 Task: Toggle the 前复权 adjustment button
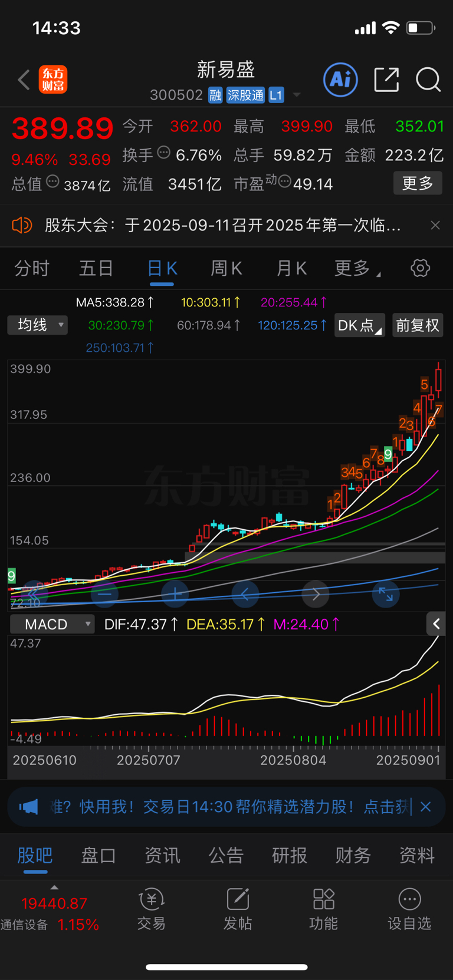[x=418, y=325]
